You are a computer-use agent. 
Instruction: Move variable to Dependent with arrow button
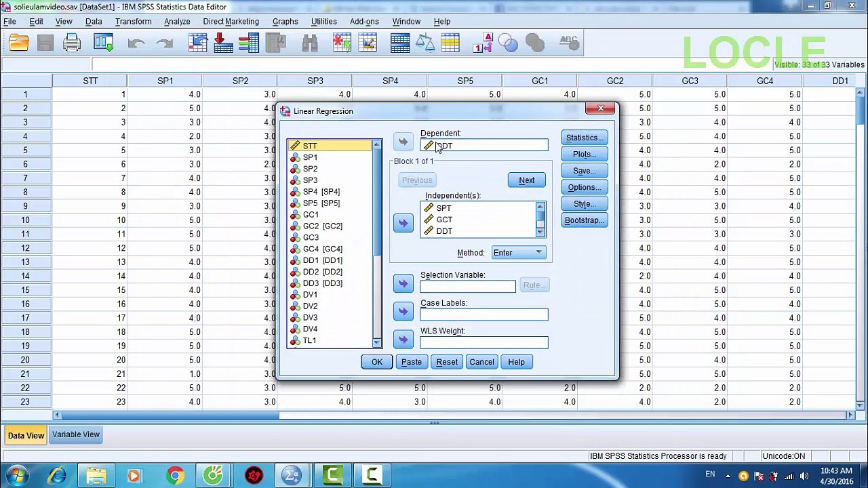pyautogui.click(x=403, y=142)
